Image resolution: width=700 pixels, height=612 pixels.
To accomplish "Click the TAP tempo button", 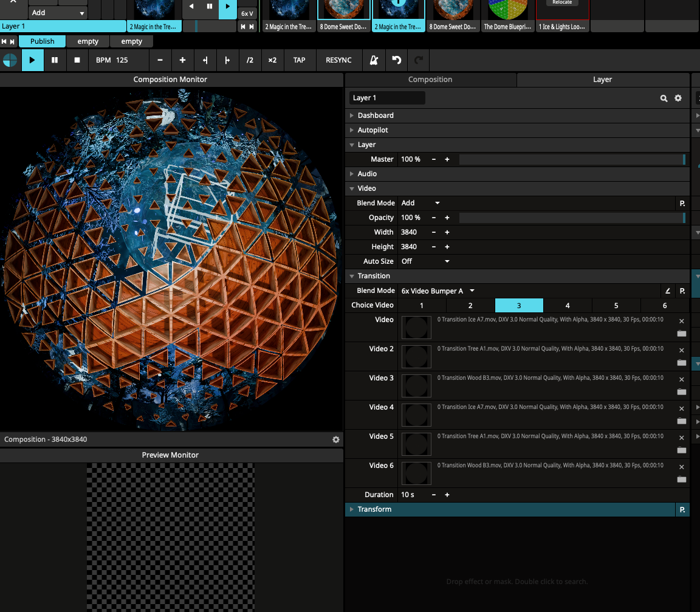I will tap(299, 60).
